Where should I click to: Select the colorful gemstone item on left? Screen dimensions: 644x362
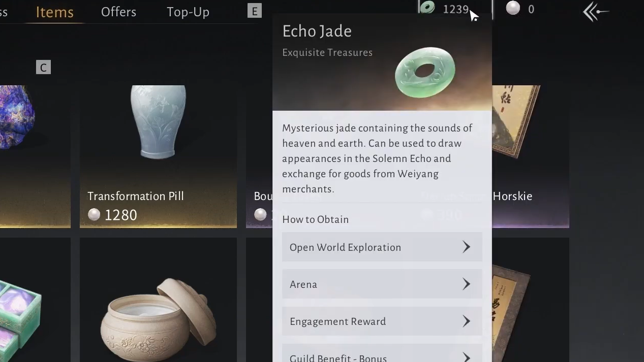(x=35, y=156)
